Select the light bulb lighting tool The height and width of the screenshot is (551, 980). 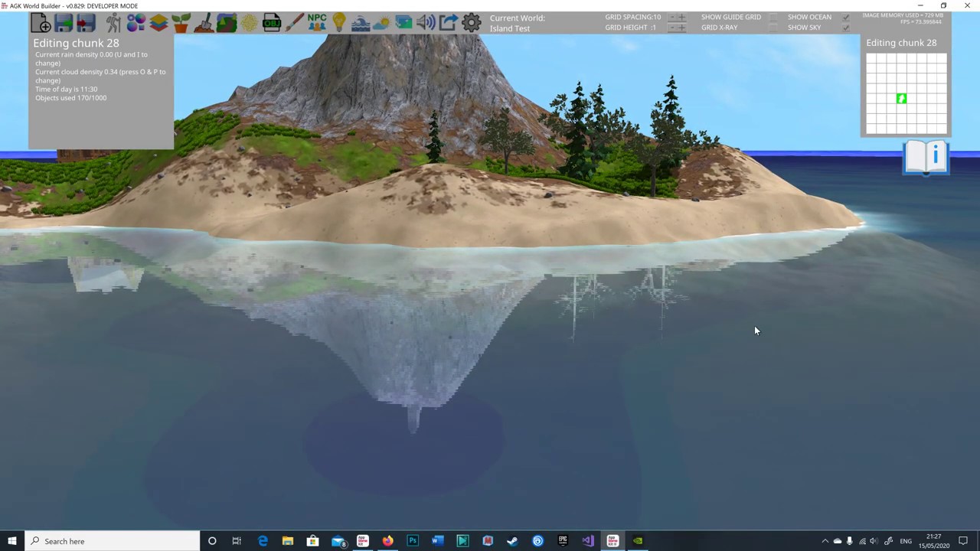pyautogui.click(x=339, y=23)
